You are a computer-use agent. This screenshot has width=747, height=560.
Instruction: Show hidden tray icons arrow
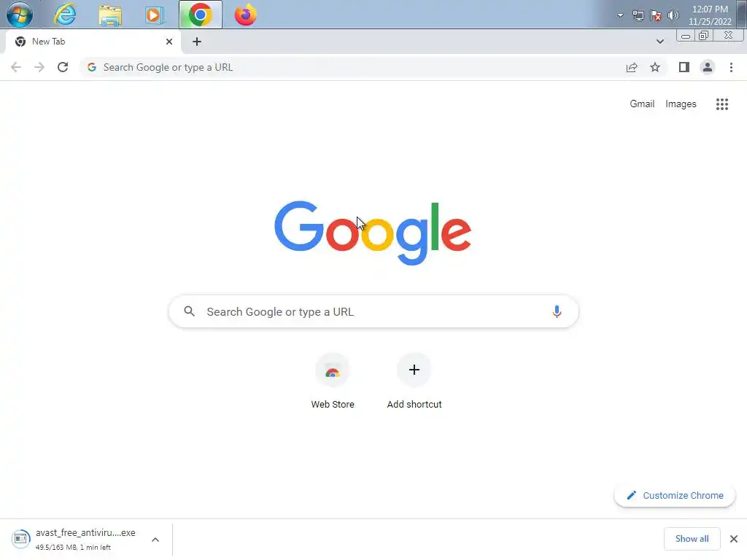click(x=620, y=15)
